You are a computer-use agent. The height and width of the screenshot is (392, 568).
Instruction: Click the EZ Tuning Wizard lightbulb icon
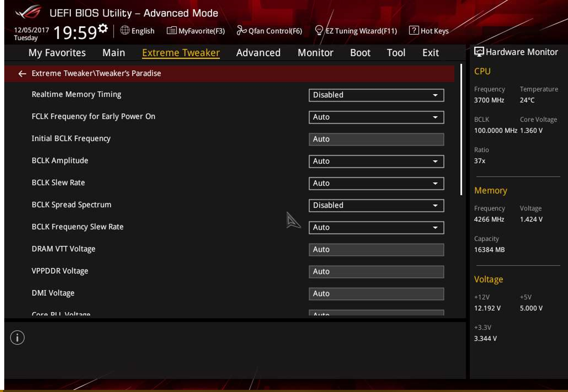(x=319, y=30)
